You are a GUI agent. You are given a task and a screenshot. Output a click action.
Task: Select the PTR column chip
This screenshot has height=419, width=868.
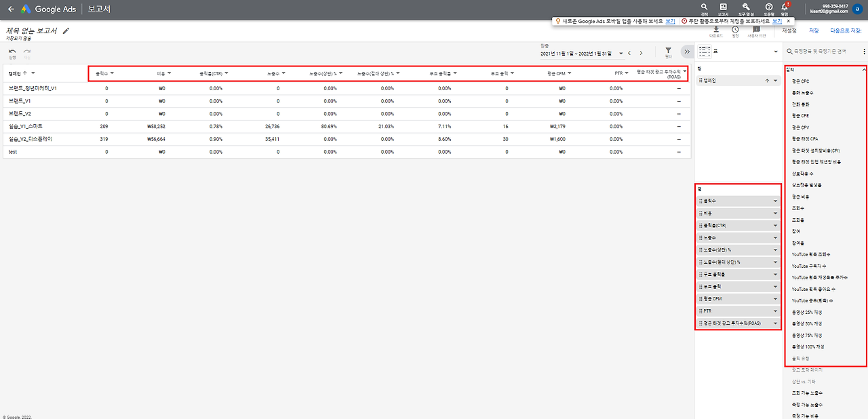click(738, 311)
